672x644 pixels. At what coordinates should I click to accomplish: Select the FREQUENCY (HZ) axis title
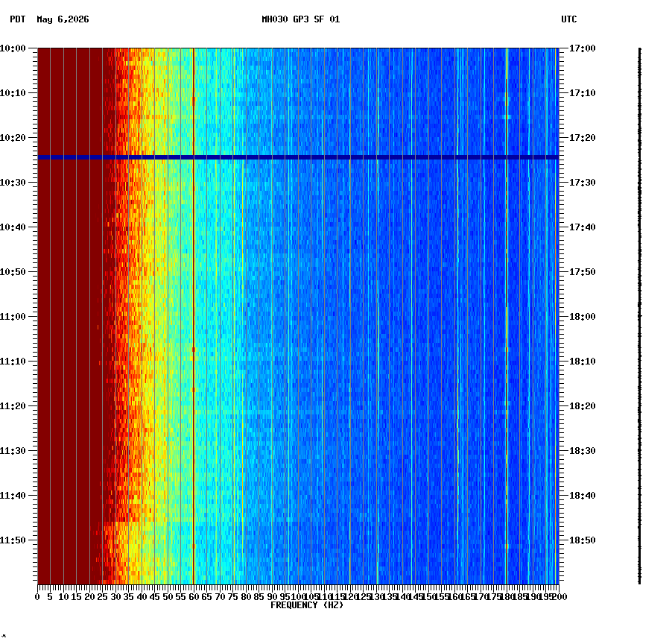[307, 605]
